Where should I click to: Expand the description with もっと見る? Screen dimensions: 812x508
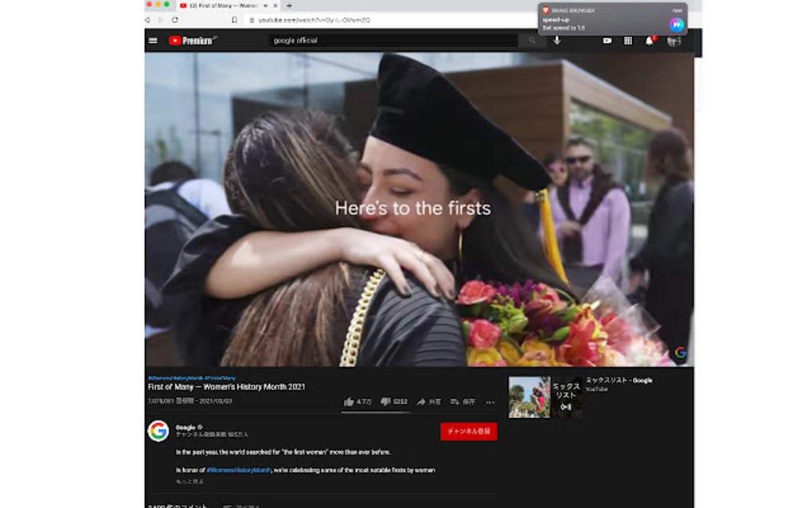tap(189, 479)
